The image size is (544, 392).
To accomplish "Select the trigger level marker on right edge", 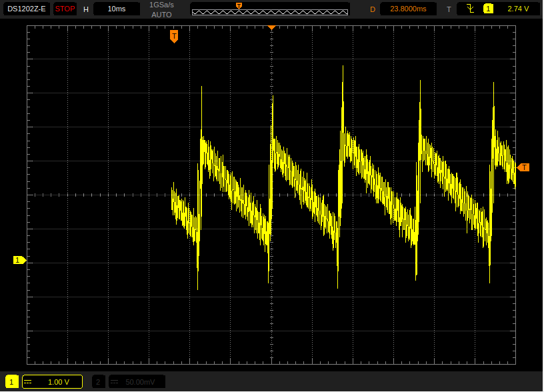I will [x=523, y=167].
